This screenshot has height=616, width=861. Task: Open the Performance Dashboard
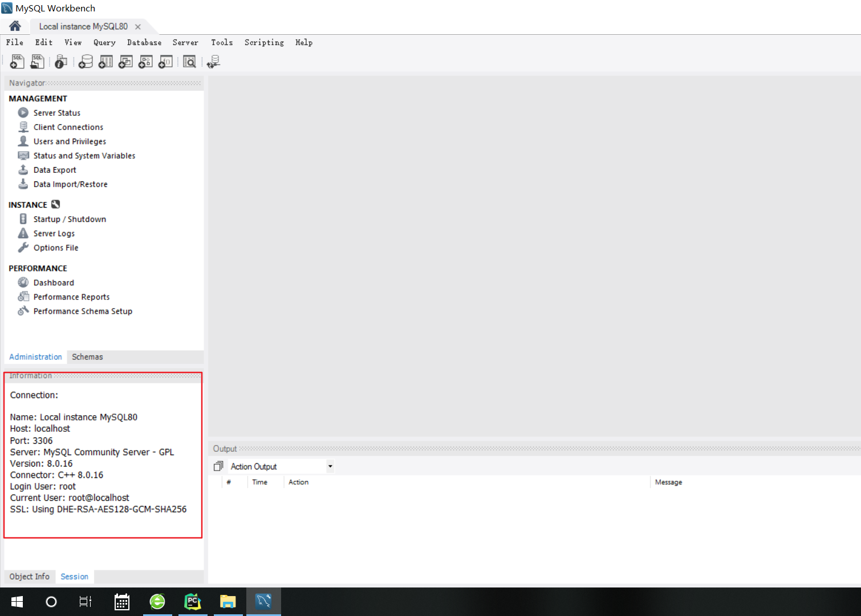tap(54, 282)
